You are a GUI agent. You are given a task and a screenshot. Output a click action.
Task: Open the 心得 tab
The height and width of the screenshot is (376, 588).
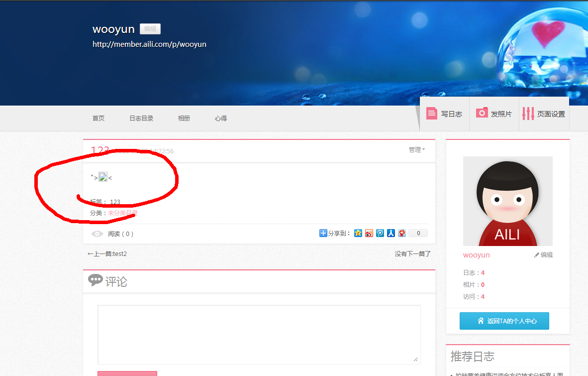click(x=220, y=118)
